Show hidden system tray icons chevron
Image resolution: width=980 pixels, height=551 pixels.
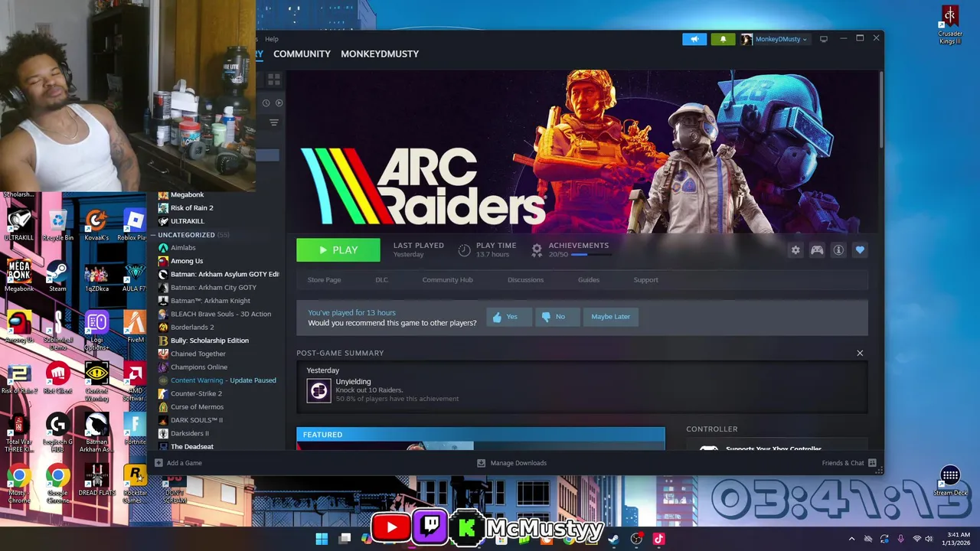pyautogui.click(x=851, y=539)
